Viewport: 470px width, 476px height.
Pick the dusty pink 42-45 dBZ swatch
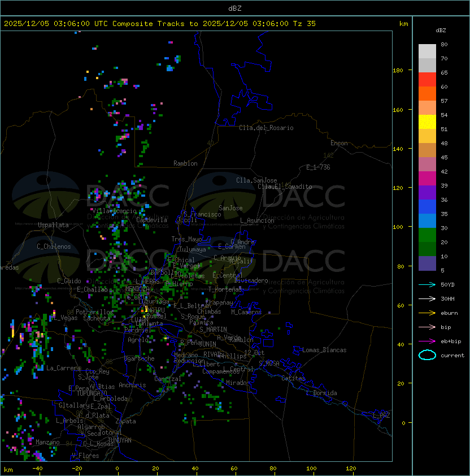(x=427, y=165)
